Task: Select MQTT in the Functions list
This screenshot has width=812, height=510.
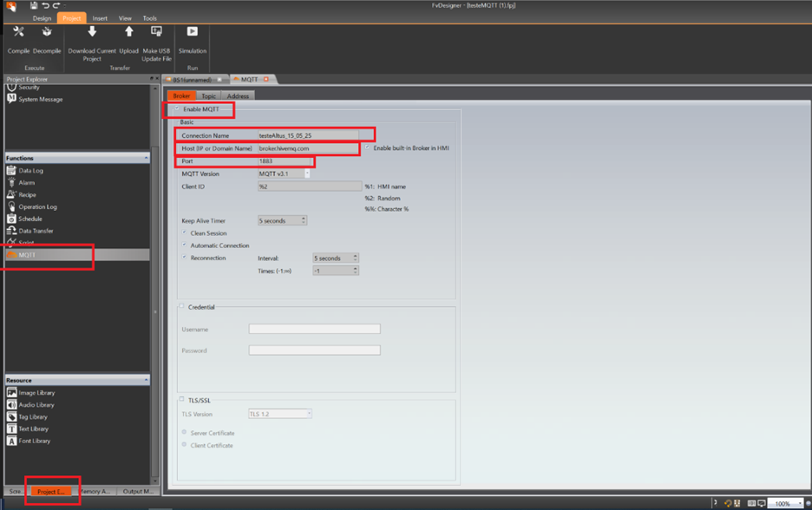Action: click(x=78, y=255)
